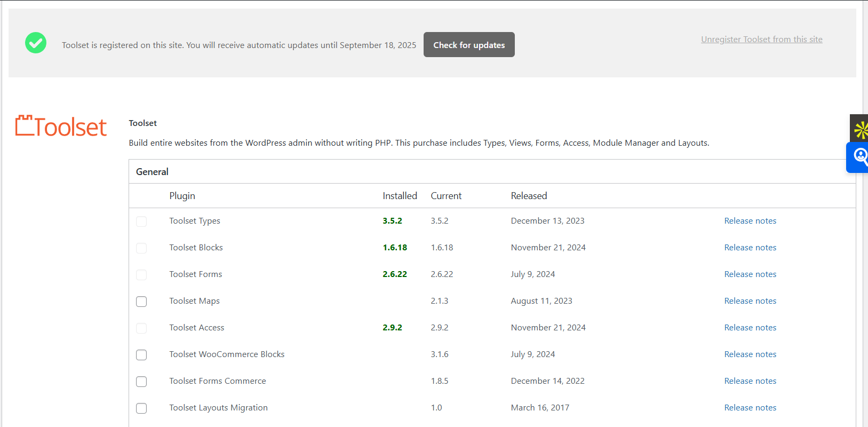Click the Plugin column header
Image resolution: width=868 pixels, height=427 pixels.
pos(182,196)
